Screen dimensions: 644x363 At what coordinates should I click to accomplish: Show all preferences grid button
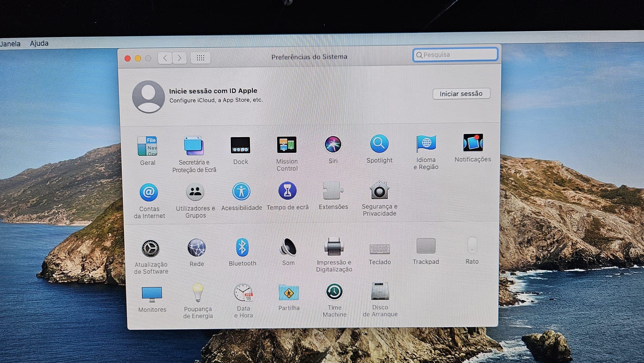(200, 58)
